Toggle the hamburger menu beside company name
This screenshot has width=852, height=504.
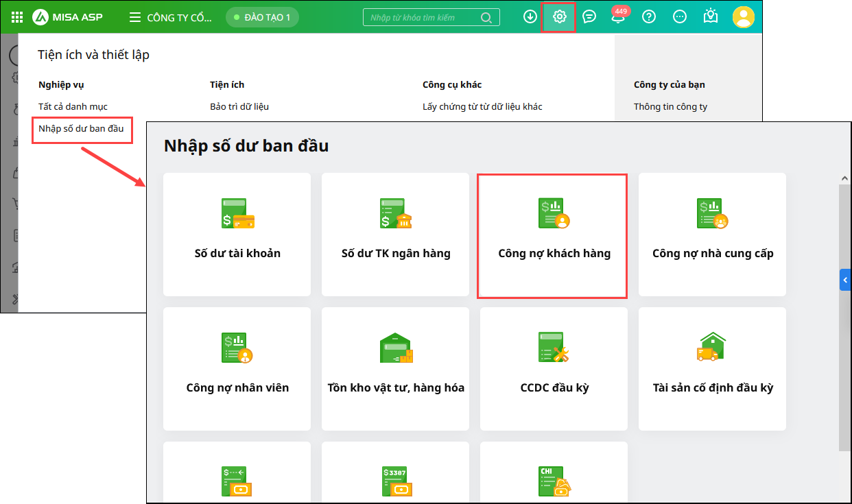[x=135, y=17]
